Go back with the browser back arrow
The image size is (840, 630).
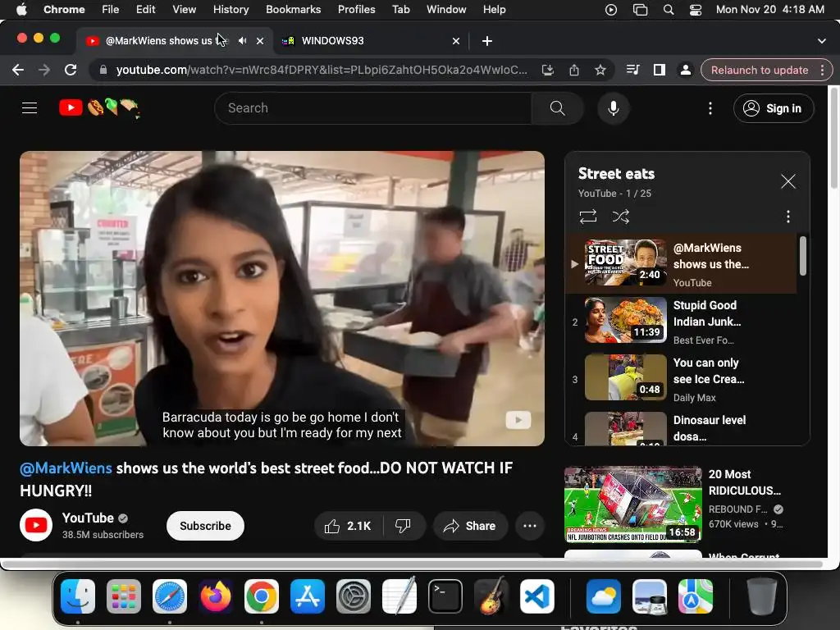point(18,71)
